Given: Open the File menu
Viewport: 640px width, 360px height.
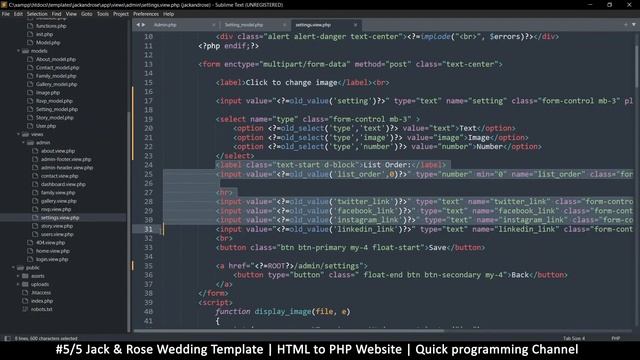Looking at the screenshot, I should coord(6,14).
